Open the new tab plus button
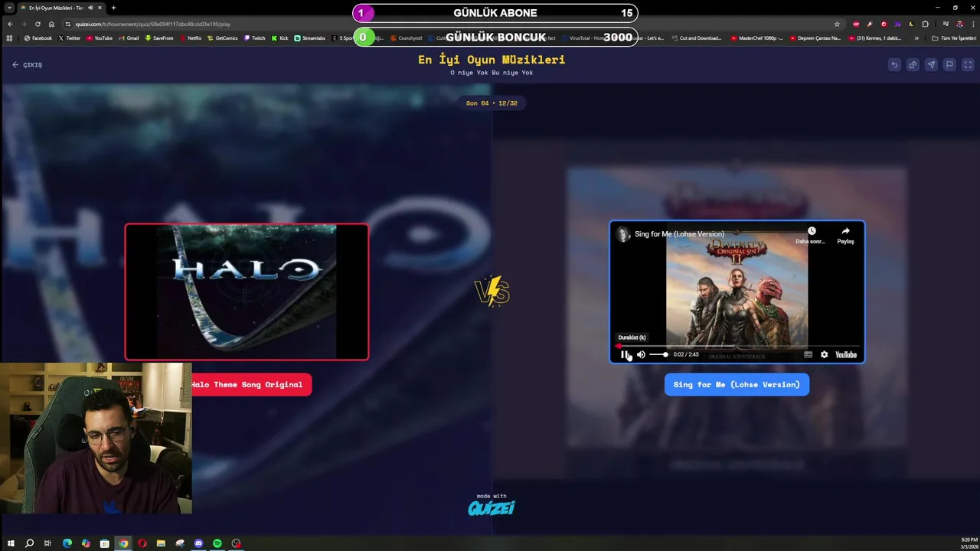 pos(113,8)
